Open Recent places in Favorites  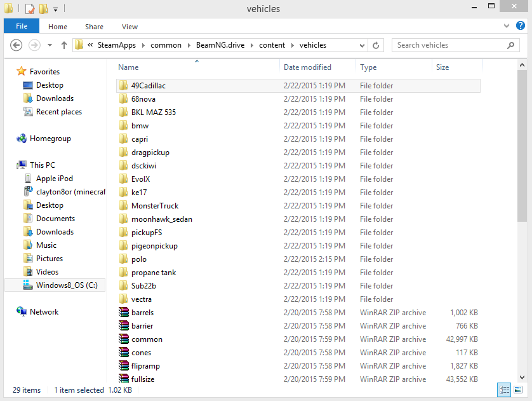[58, 112]
